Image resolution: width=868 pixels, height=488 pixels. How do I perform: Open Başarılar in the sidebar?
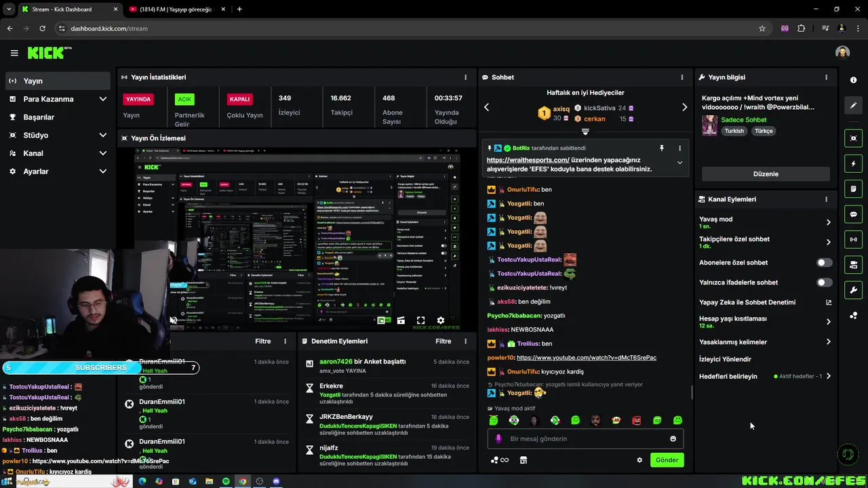[x=57, y=117]
